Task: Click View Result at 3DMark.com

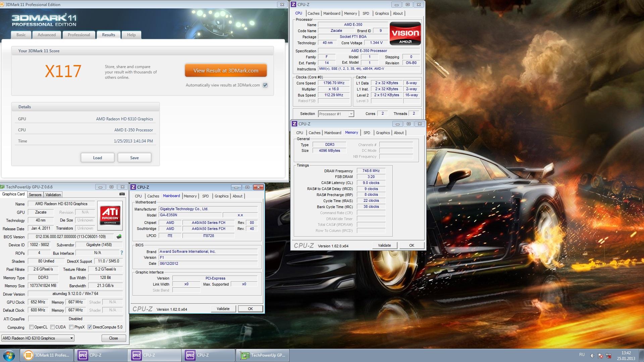Action: [x=226, y=71]
